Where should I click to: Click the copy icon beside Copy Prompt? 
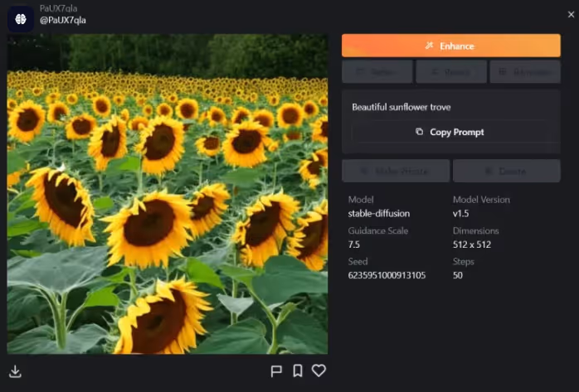[419, 131]
